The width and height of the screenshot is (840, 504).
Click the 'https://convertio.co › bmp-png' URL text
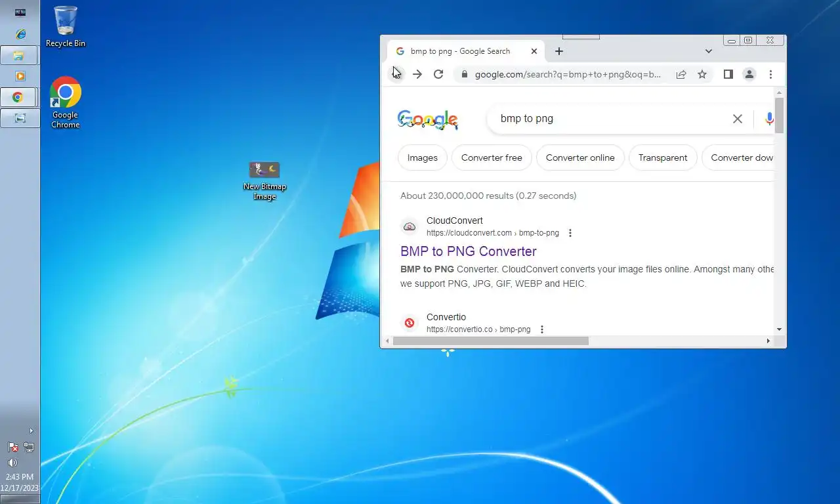click(478, 329)
